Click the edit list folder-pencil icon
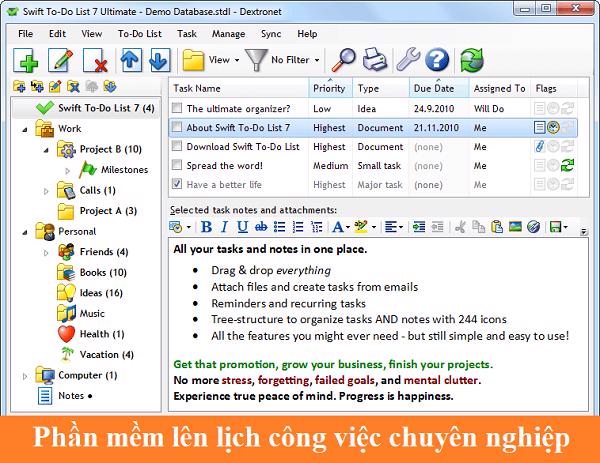 coord(55,86)
